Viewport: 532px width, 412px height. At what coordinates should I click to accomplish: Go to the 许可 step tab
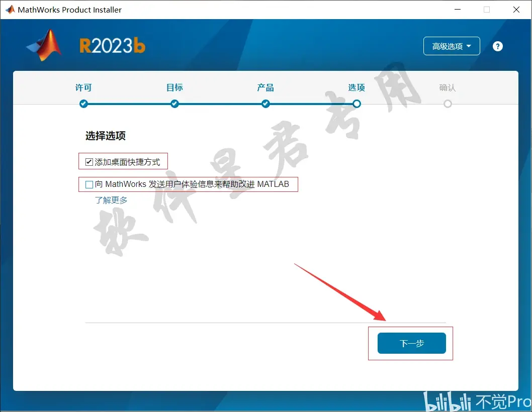[x=83, y=88]
